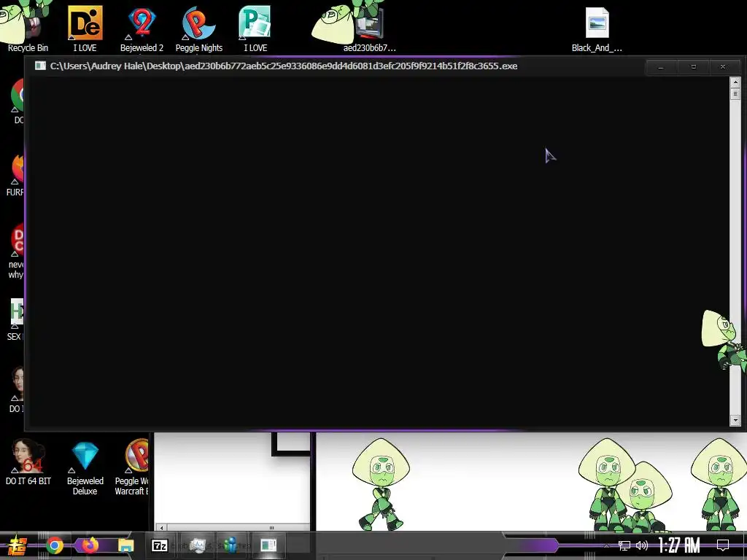Switch to the computer monitor taskbar app

197,545
